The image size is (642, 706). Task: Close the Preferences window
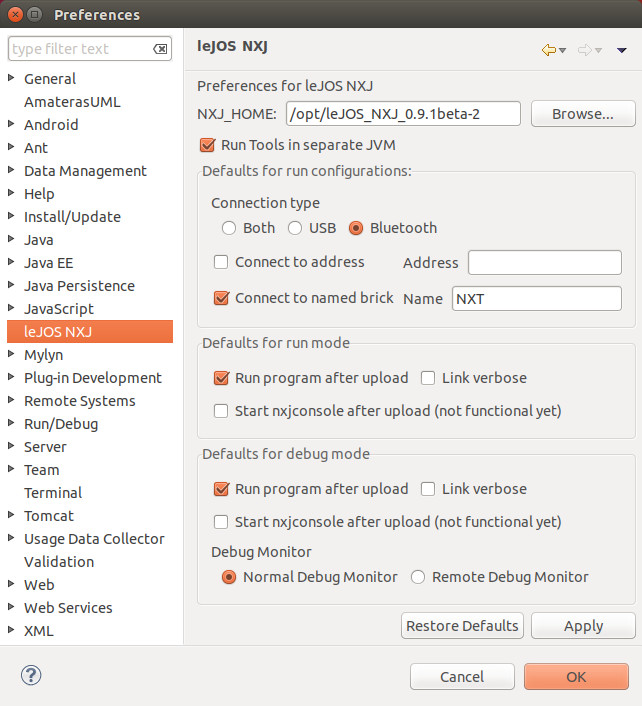click(x=15, y=15)
